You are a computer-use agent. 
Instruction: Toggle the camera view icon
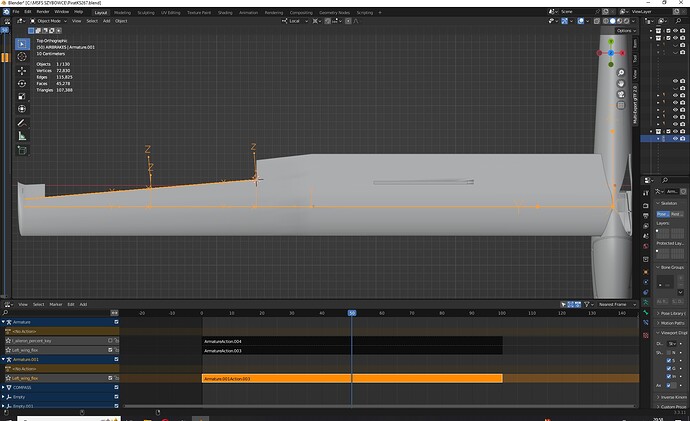621,94
